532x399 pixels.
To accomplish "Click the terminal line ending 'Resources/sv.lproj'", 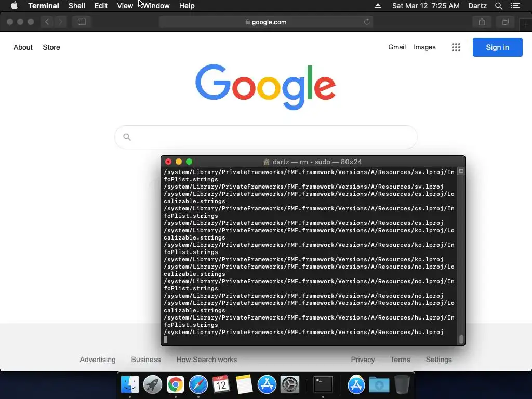I will (x=303, y=187).
